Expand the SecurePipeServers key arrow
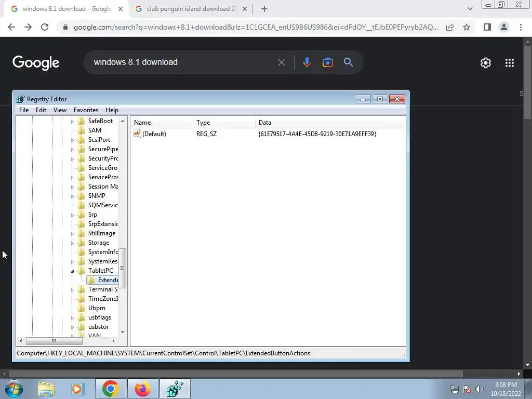This screenshot has height=399, width=532. pos(72,150)
